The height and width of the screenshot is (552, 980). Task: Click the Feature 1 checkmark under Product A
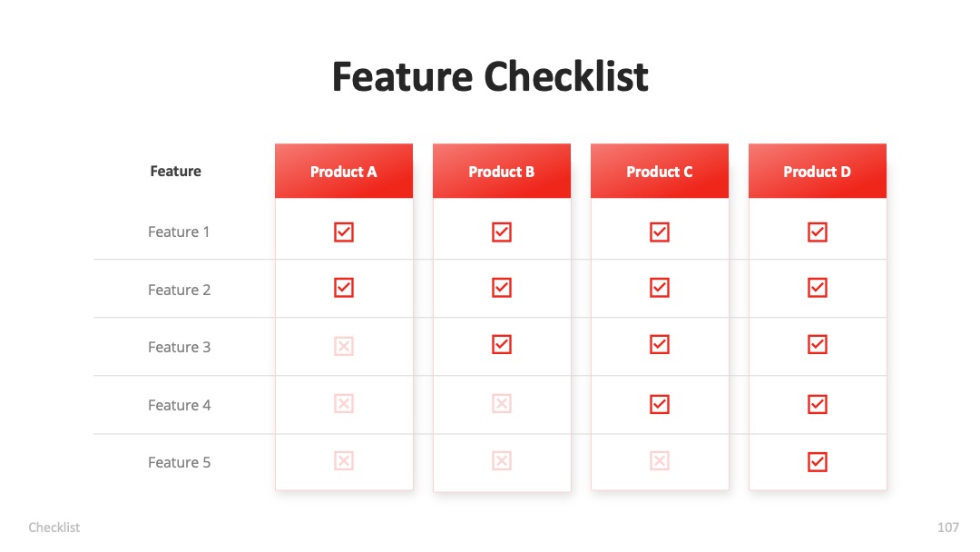(344, 232)
